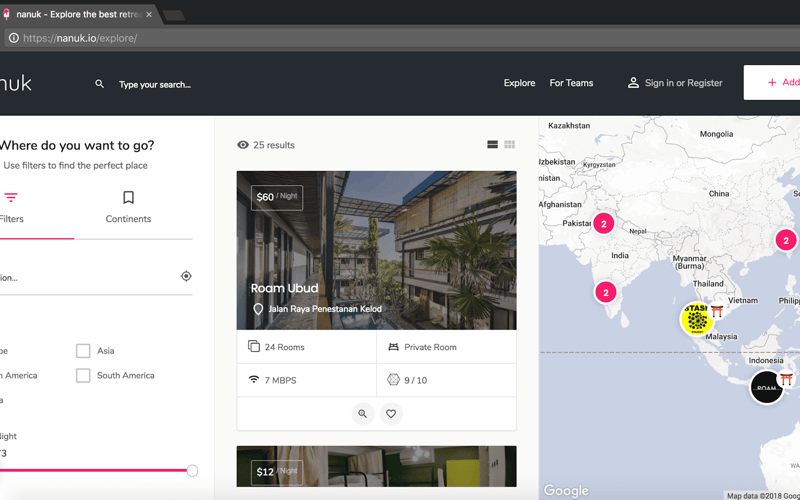Switch to the Filters tab
Image resolution: width=800 pixels, height=500 pixels.
tap(11, 208)
